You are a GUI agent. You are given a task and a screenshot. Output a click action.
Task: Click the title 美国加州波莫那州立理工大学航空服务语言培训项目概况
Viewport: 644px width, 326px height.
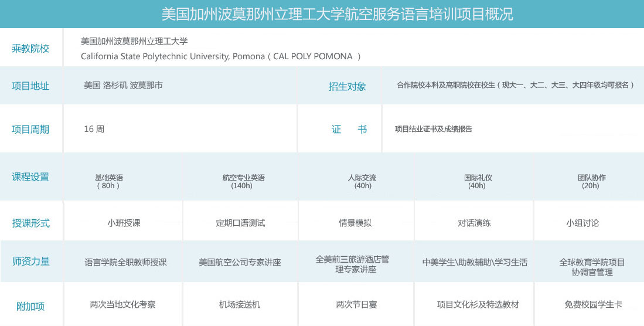[337, 14]
